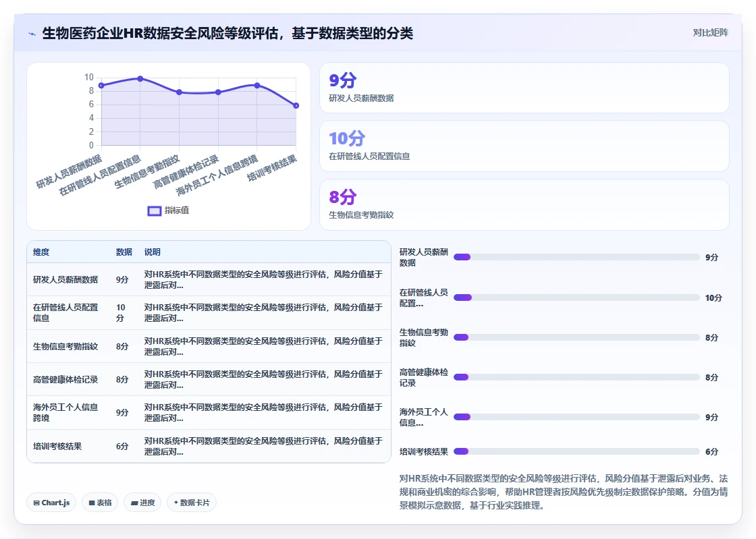Image resolution: width=756 pixels, height=539 pixels.
Task: Click the chart point for 高管健康体检记录
Action: point(218,92)
